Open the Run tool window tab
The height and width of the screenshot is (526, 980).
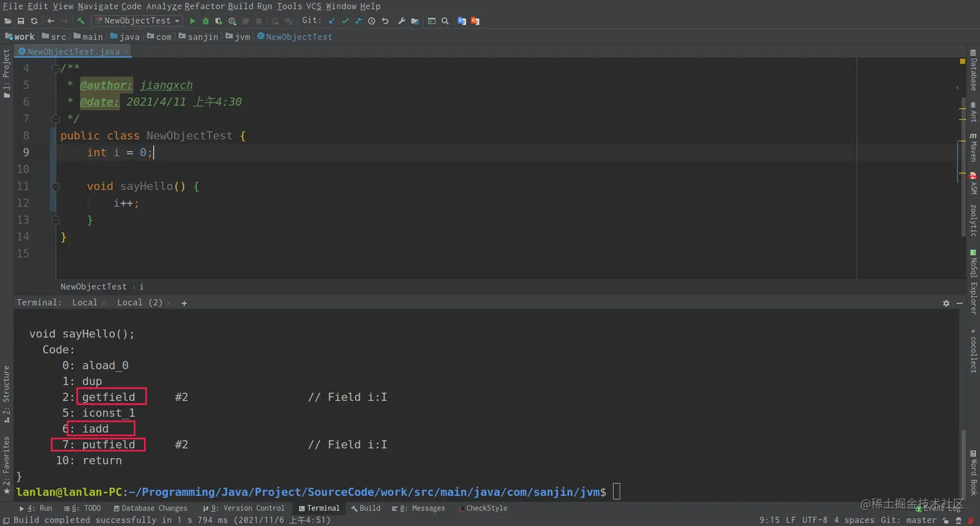coord(36,508)
